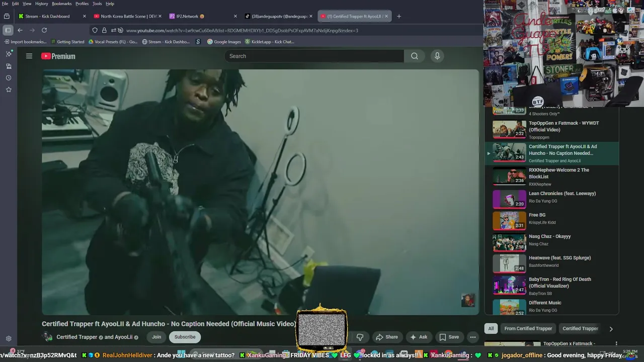Open Getting Started bookmark
Image resolution: width=644 pixels, height=362 pixels.
point(67,42)
